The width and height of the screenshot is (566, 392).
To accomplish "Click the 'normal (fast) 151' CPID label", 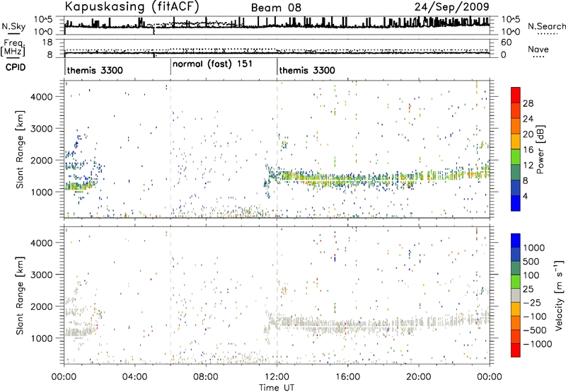I will pos(212,64).
